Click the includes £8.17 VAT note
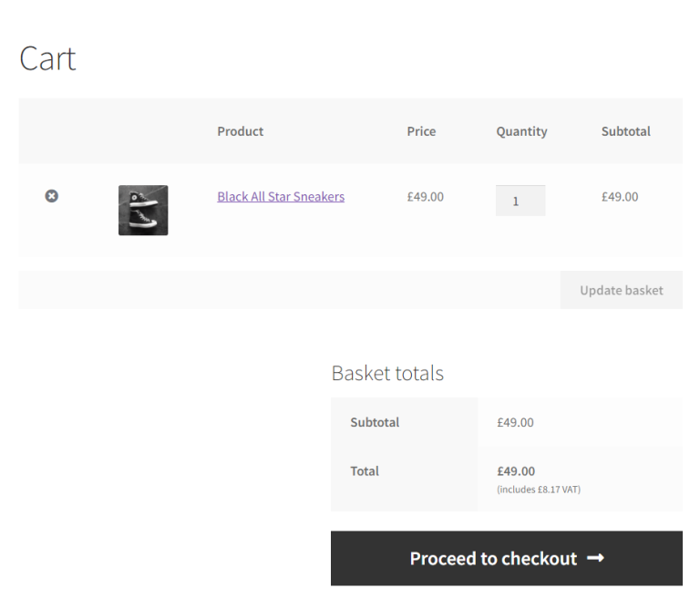 tap(539, 490)
